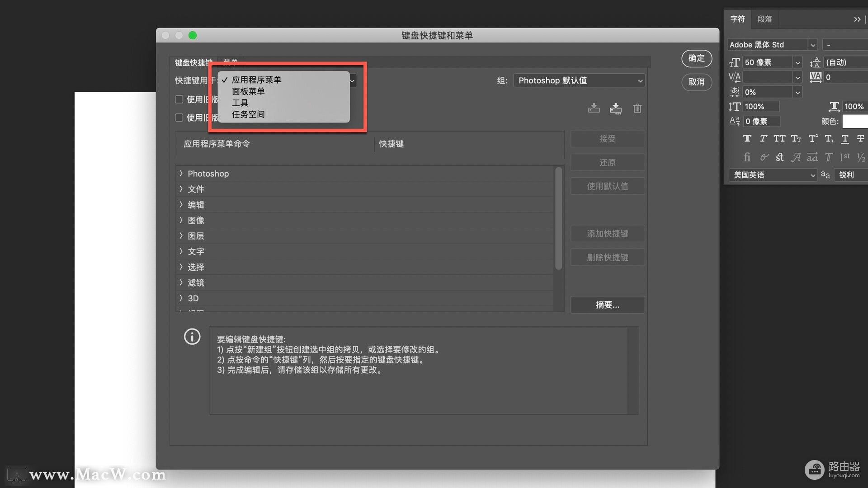Click the 删除快捷键 button
Image resolution: width=868 pixels, height=488 pixels.
608,258
